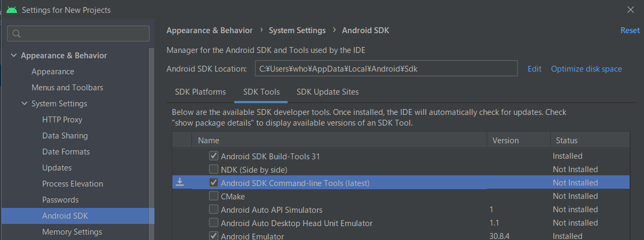644x240 pixels.
Task: Click the search magnifier icon
Action: click(x=17, y=34)
